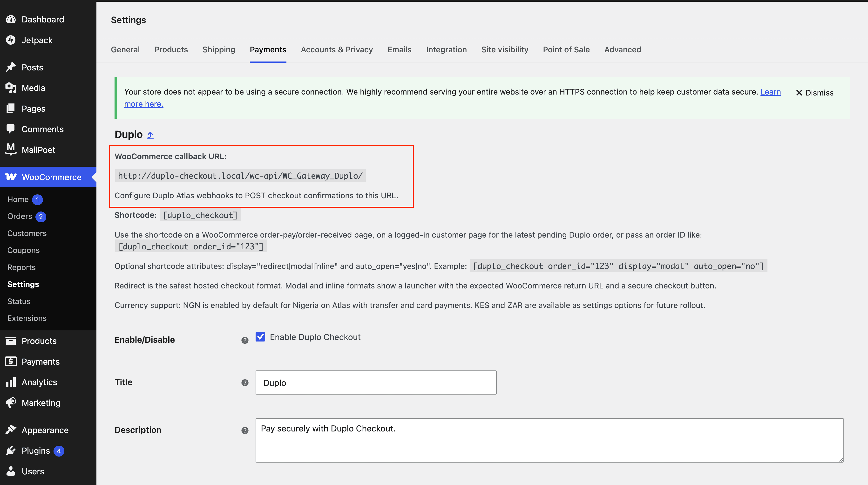Click the Plugins plug icon
Image resolution: width=868 pixels, height=485 pixels.
(x=11, y=450)
